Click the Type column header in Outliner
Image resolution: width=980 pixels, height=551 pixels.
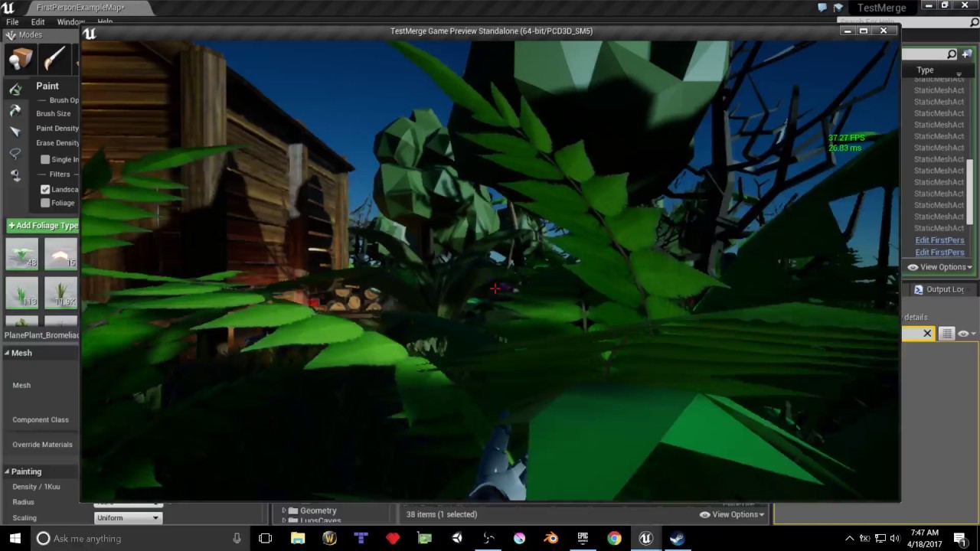[925, 70]
